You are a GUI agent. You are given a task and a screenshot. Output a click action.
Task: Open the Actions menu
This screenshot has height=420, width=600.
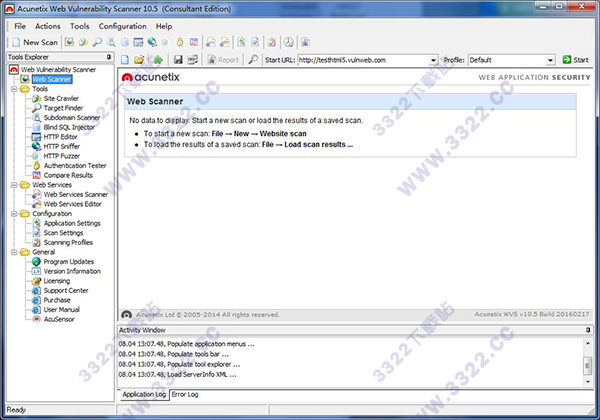coord(48,26)
